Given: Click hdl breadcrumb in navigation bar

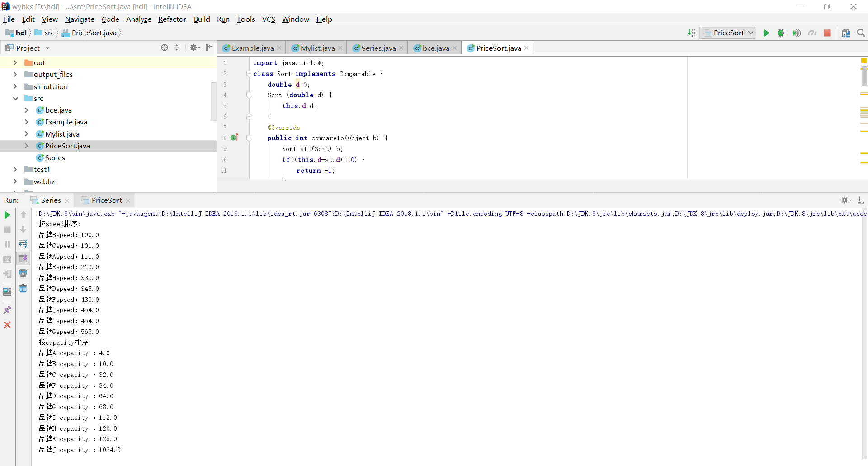Looking at the screenshot, I should tap(16, 33).
